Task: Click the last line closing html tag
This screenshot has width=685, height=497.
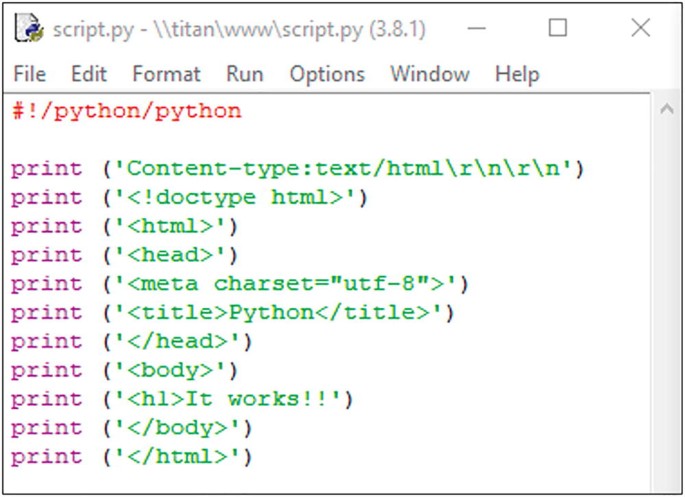Action: click(178, 457)
